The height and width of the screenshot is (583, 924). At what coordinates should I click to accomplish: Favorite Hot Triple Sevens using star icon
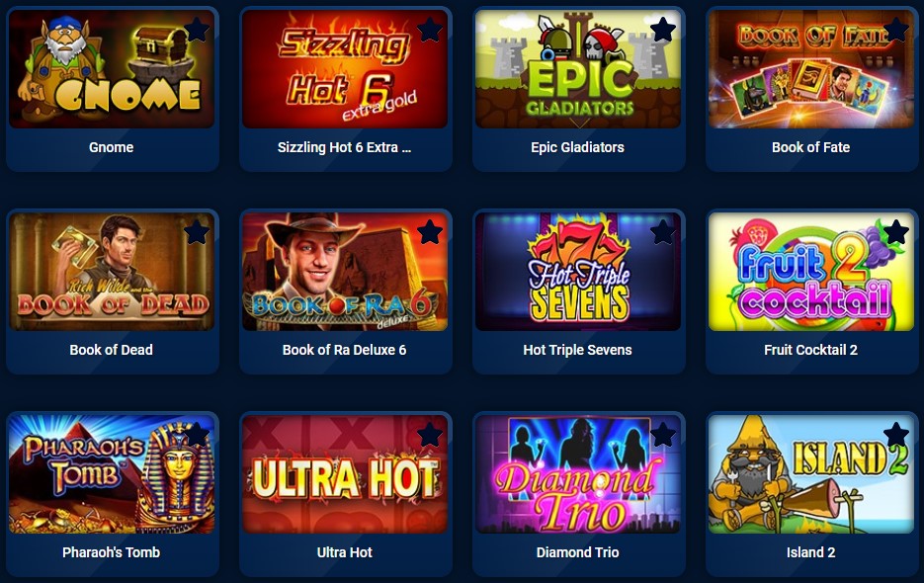click(x=663, y=232)
